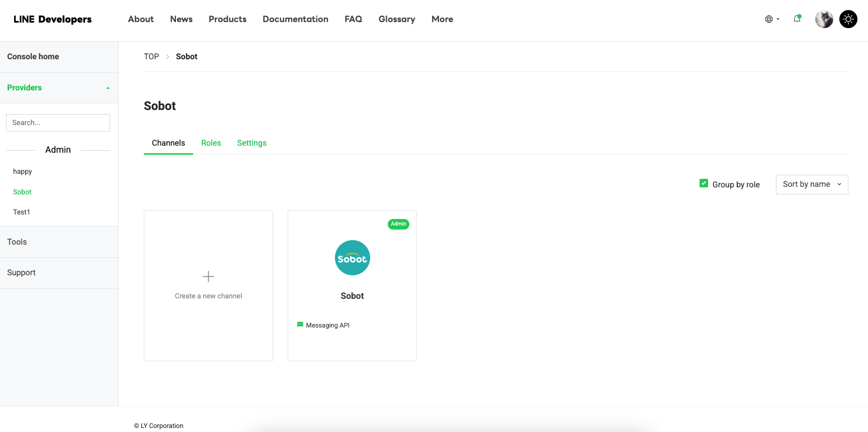Uncheck the Group by role checkbox
Screen dimensions: 868x432
coord(704,183)
